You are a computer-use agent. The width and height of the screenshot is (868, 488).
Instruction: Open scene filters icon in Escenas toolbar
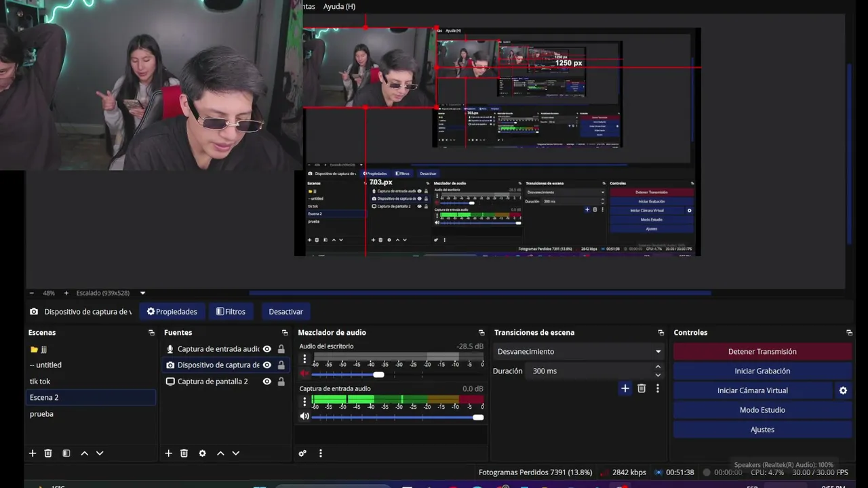coord(66,453)
